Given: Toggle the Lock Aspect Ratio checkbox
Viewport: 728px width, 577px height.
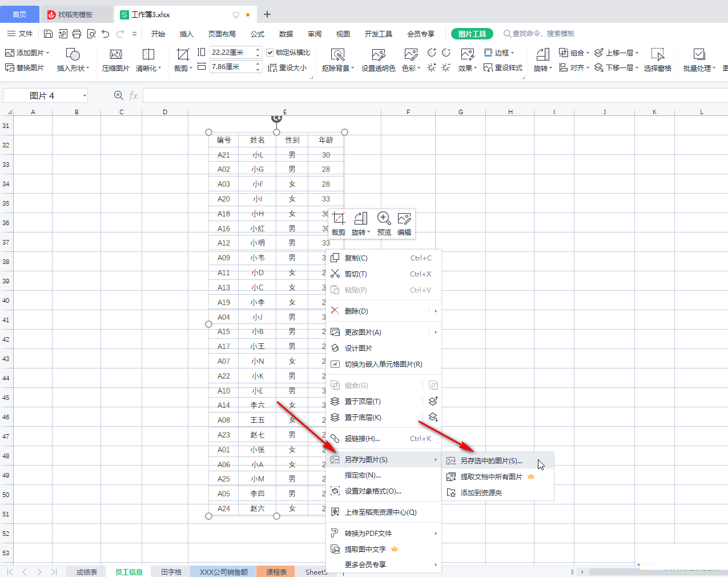Looking at the screenshot, I should (271, 53).
